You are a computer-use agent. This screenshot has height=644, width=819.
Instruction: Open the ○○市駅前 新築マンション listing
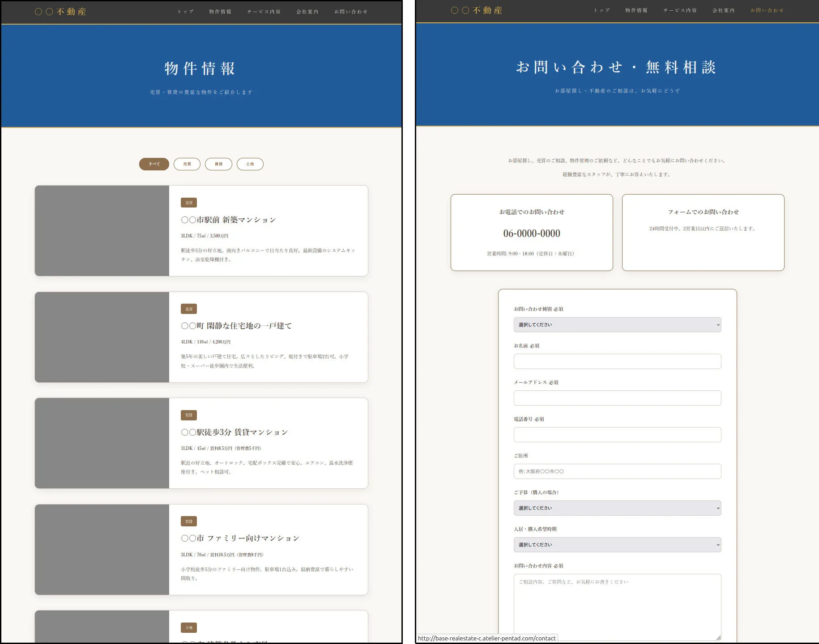(x=228, y=220)
